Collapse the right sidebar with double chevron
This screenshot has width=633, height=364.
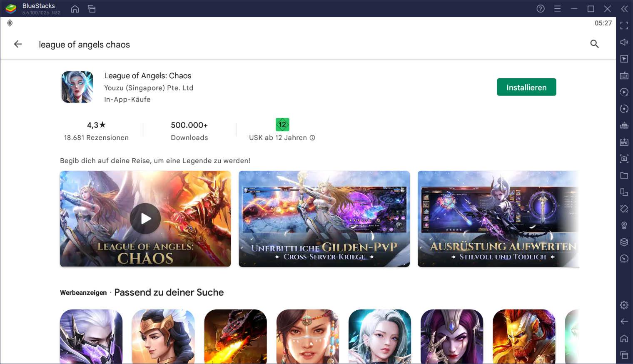click(624, 9)
